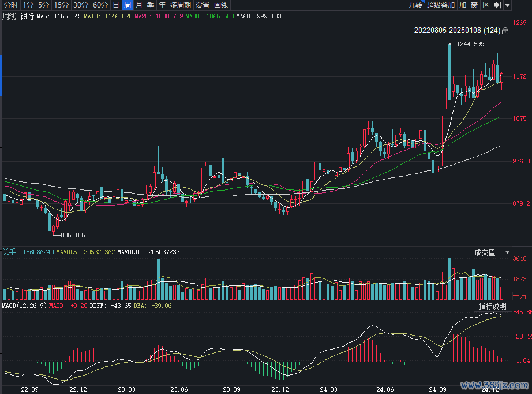Click the 窗 window icon in toolbar
Image resolution: width=532 pixels, height=394 pixels.
(474, 5)
